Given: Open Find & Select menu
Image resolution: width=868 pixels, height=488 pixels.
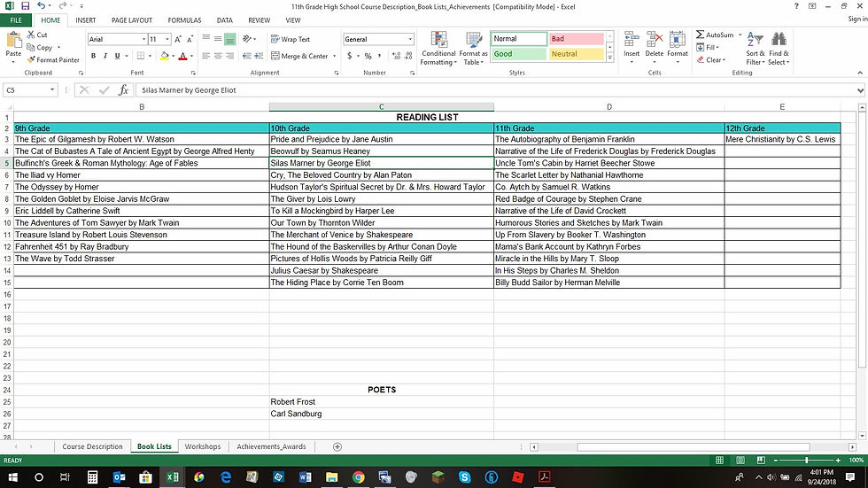Looking at the screenshot, I should point(779,48).
